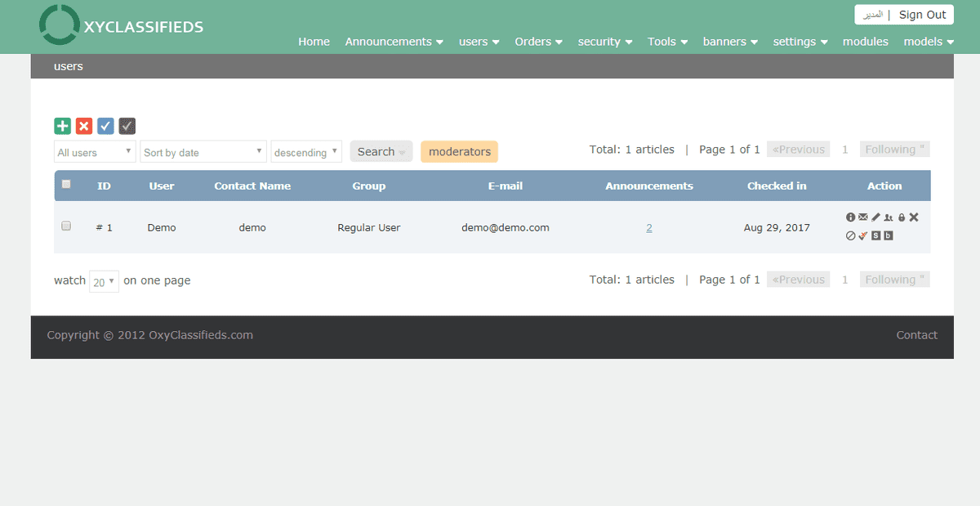Click pencil icon to edit Demo user

(875, 217)
